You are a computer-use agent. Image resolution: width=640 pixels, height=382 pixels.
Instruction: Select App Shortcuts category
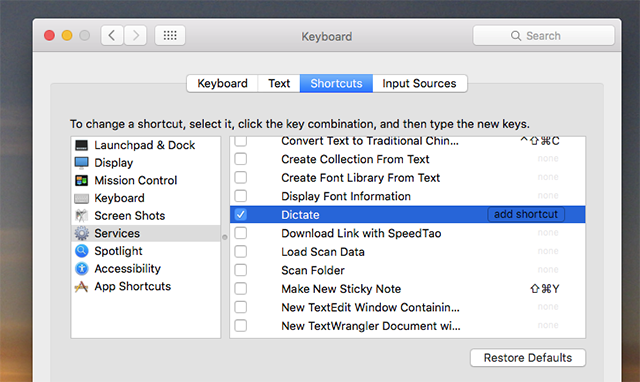[146, 286]
